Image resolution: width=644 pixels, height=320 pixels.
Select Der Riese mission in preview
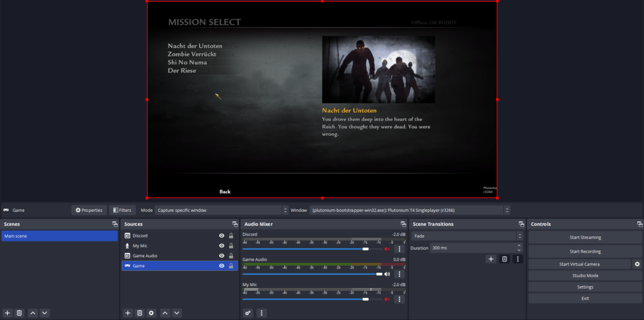[182, 70]
